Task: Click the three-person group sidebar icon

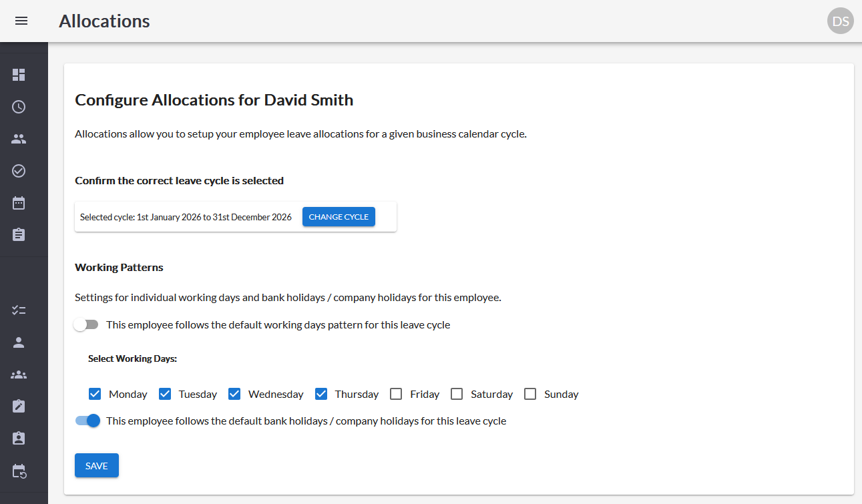Action: point(19,374)
